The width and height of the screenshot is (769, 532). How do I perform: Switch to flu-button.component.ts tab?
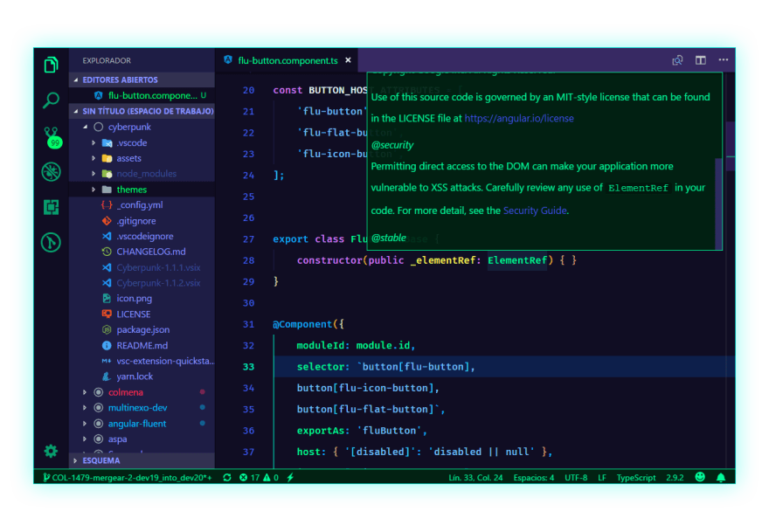(287, 60)
